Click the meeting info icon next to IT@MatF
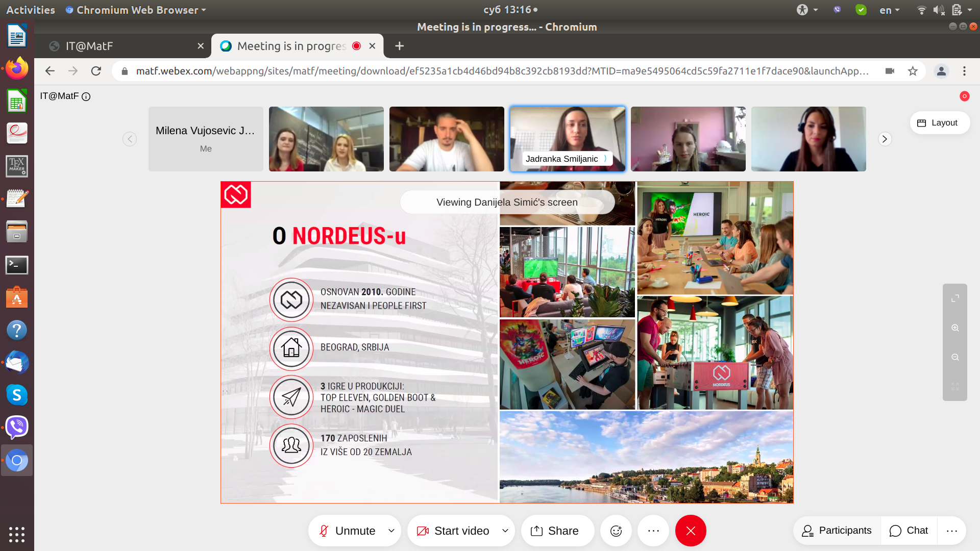 pyautogui.click(x=86, y=96)
